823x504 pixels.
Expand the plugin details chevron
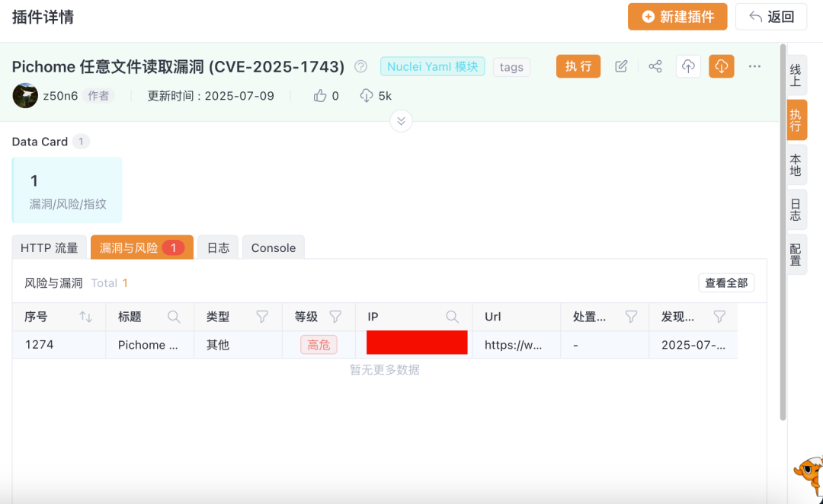(x=401, y=121)
